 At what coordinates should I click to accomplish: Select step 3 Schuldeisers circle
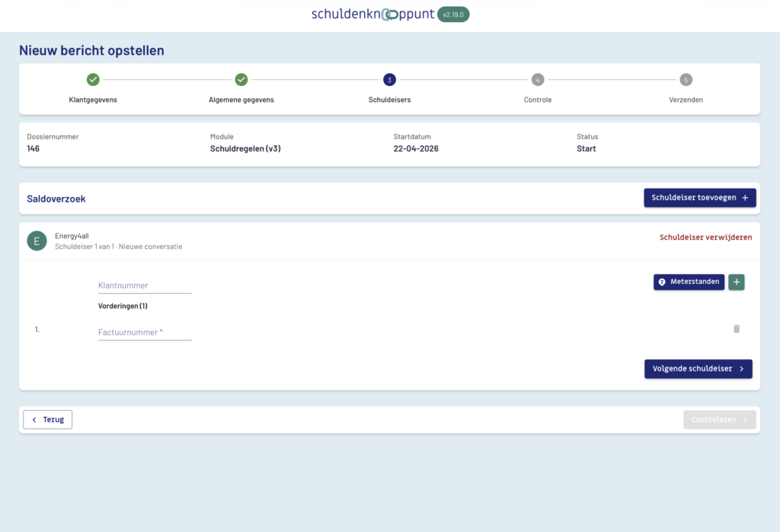[389, 79]
